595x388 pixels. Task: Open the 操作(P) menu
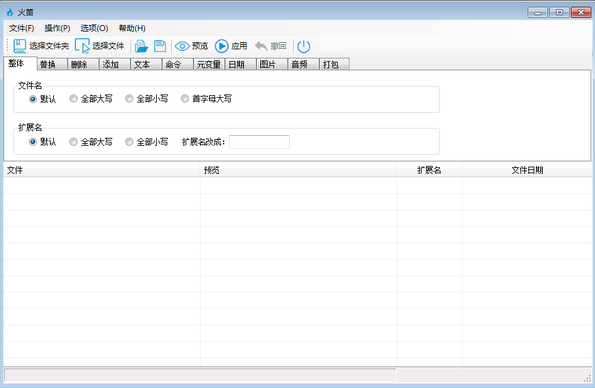point(57,28)
